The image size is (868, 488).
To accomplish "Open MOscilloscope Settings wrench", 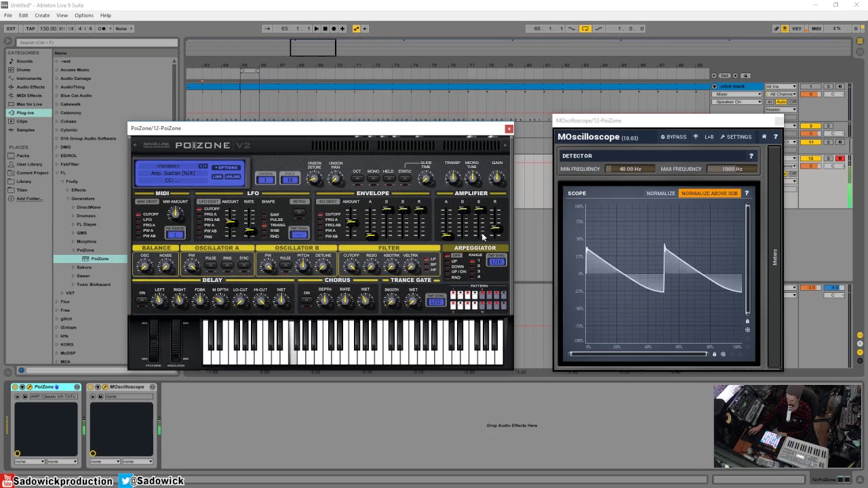I will (x=736, y=137).
